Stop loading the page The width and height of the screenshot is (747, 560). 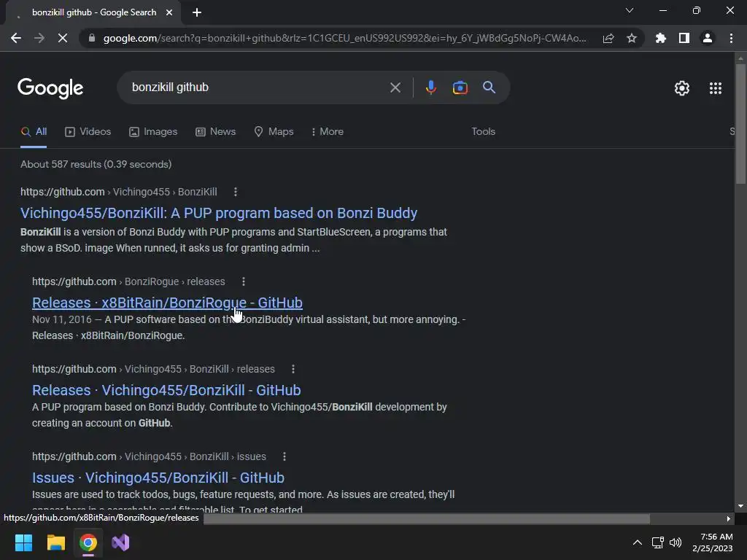pos(63,38)
